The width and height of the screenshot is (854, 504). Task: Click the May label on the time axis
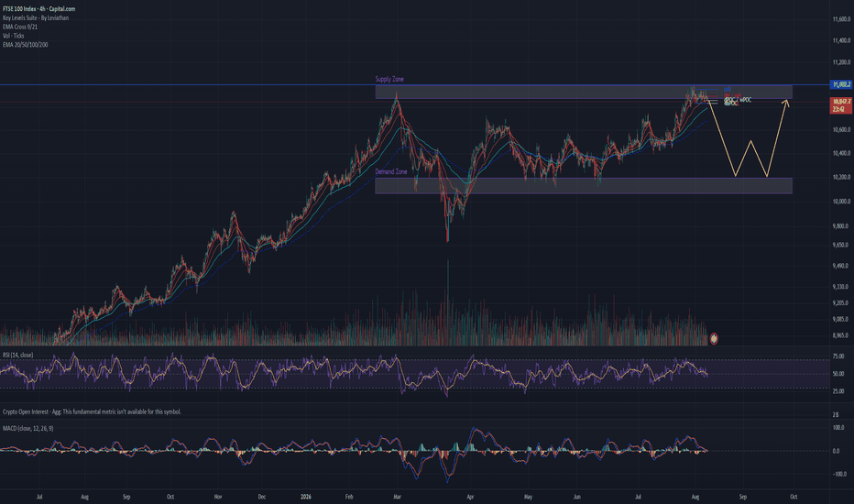[528, 497]
